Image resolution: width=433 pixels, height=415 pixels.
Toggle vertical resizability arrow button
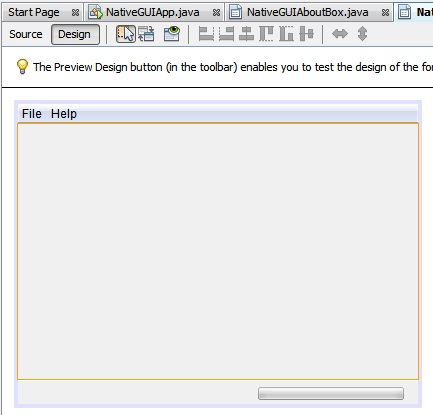(362, 34)
